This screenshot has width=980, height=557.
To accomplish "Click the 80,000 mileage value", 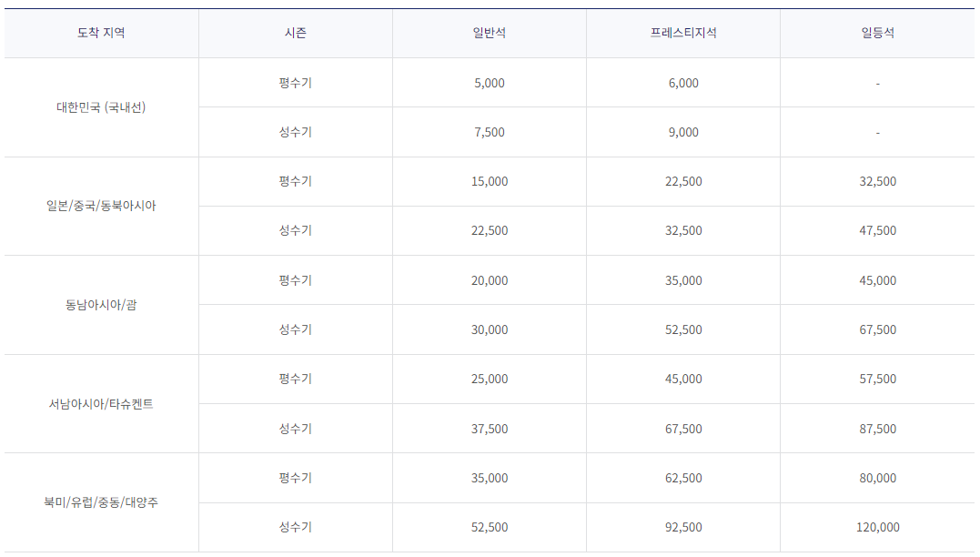I will pyautogui.click(x=877, y=478).
